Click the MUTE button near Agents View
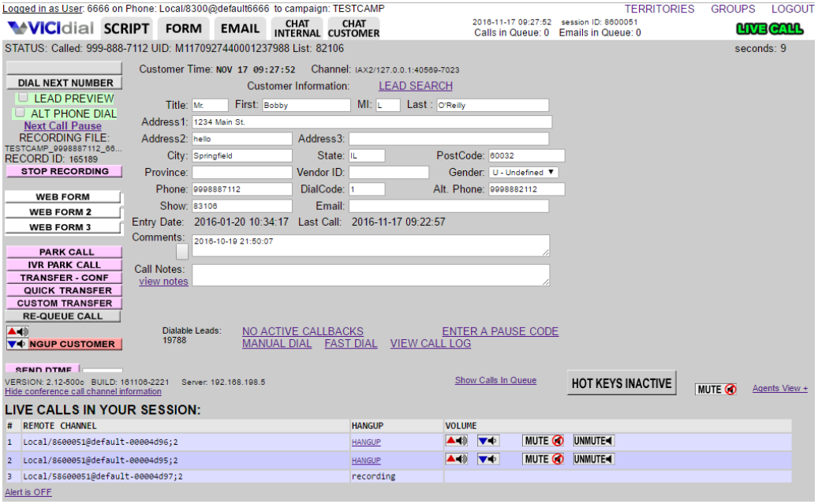818x504 pixels. 716,389
